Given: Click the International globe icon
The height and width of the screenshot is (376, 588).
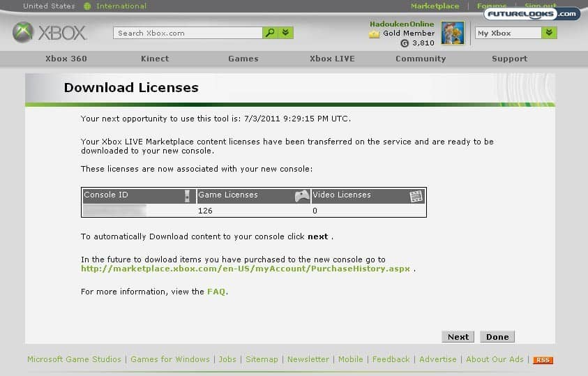Looking at the screenshot, I should [87, 6].
